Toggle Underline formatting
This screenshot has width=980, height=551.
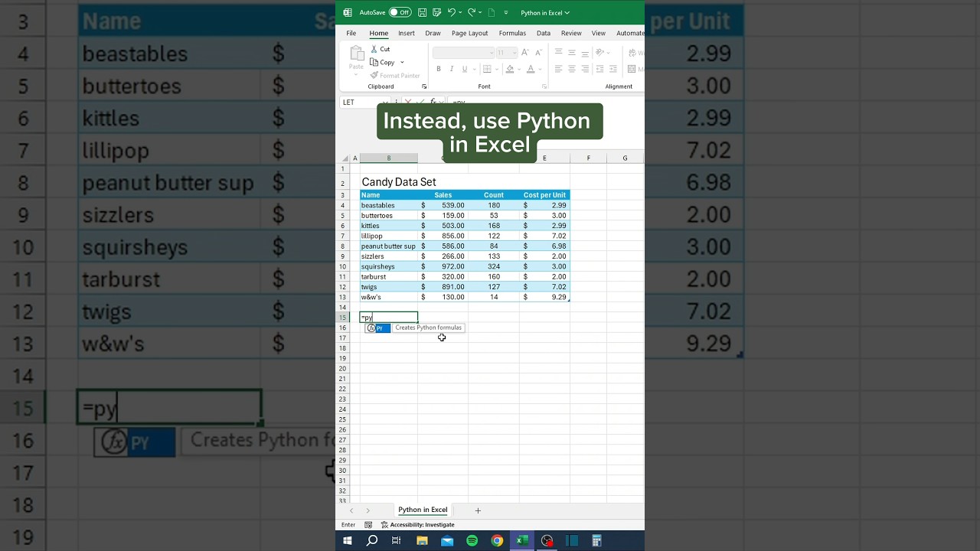464,69
